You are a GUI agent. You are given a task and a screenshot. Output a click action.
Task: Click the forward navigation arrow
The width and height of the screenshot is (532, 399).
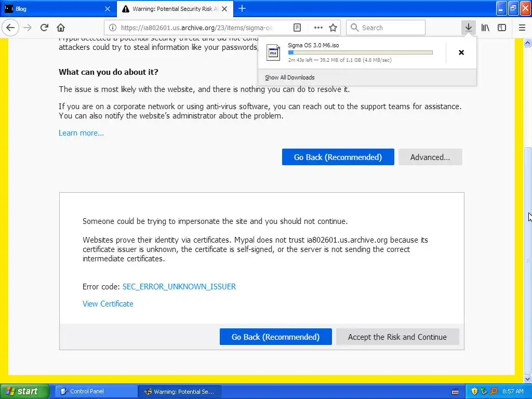coord(28,28)
